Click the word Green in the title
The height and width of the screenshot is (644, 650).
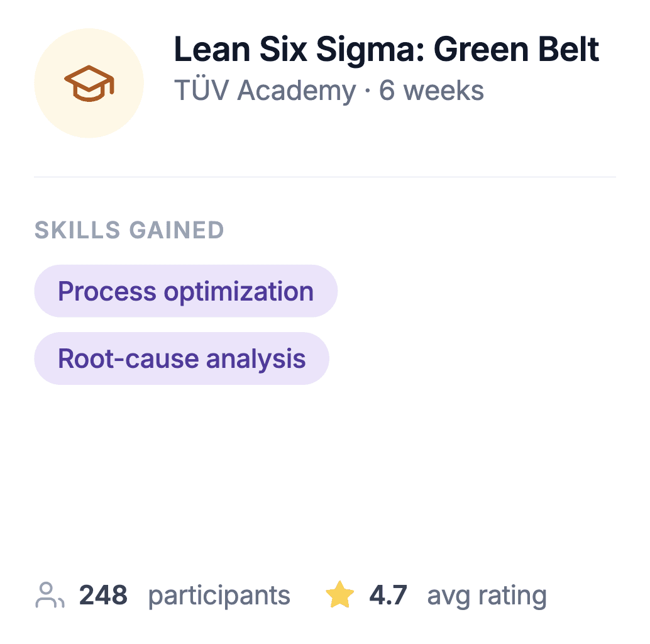tap(481, 49)
